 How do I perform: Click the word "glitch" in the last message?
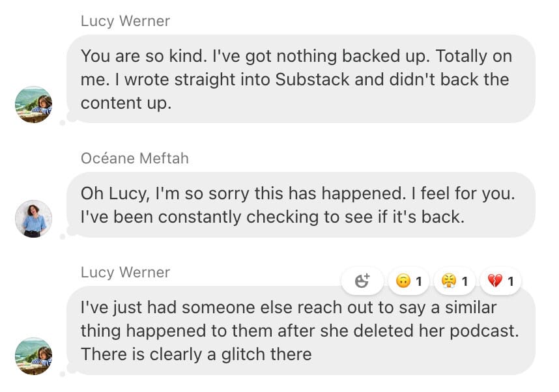coord(243,355)
